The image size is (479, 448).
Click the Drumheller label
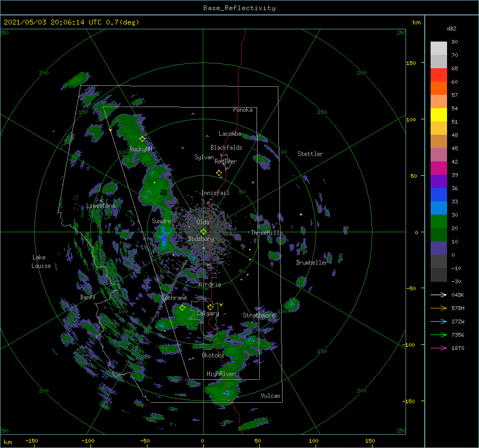[312, 263]
